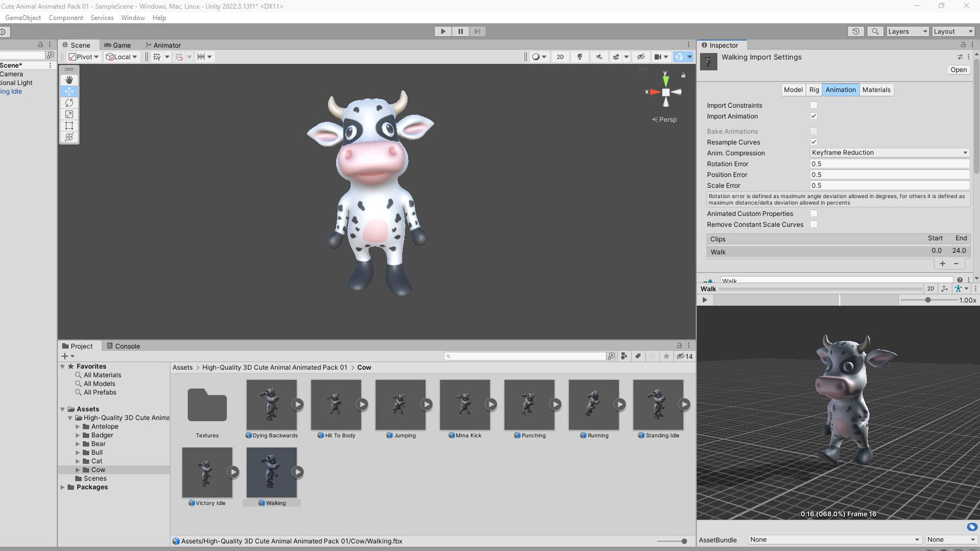Click the Position Error input field
Screen dimensions: 980x551
point(890,174)
